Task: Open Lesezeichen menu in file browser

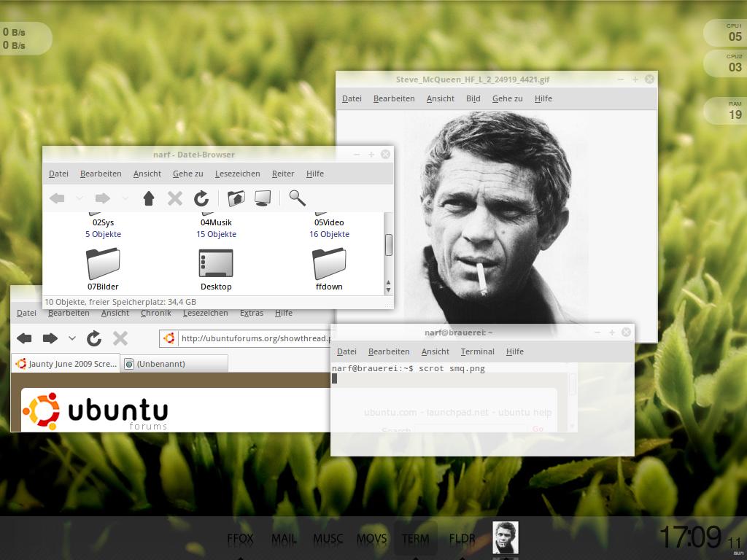Action: (237, 174)
